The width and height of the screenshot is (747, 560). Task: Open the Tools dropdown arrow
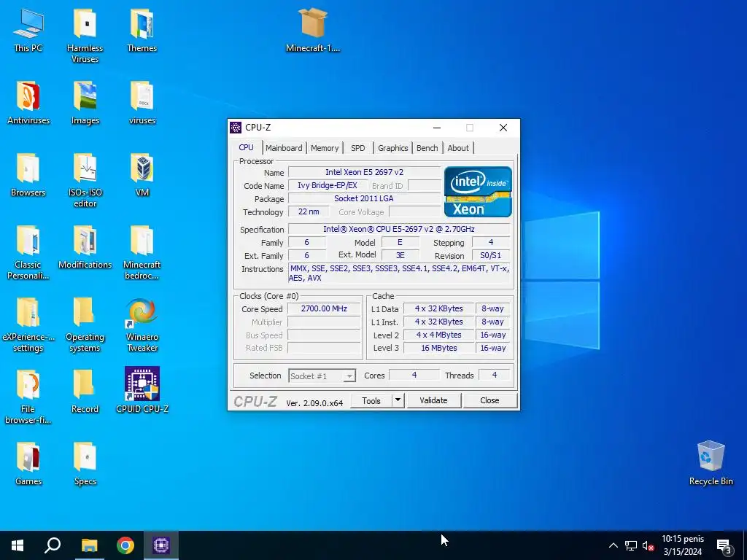(398, 400)
